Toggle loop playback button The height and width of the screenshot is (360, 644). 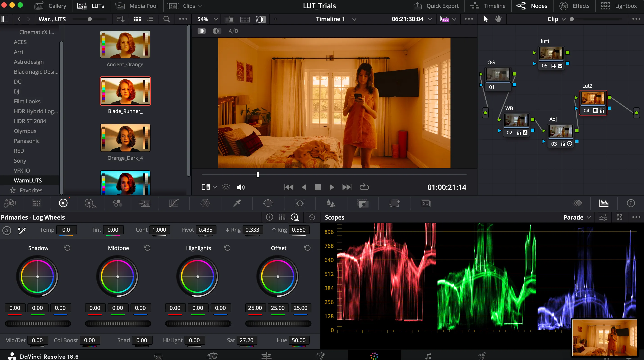coord(364,187)
